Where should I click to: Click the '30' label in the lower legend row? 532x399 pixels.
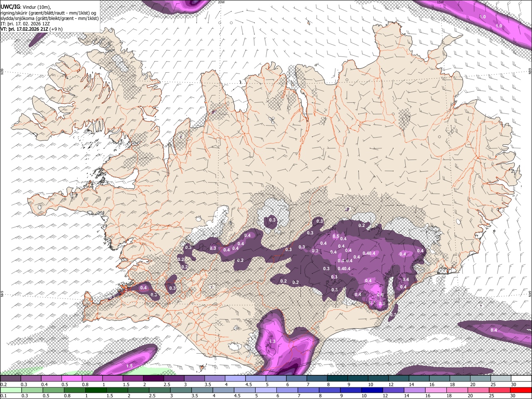pyautogui.click(x=514, y=396)
